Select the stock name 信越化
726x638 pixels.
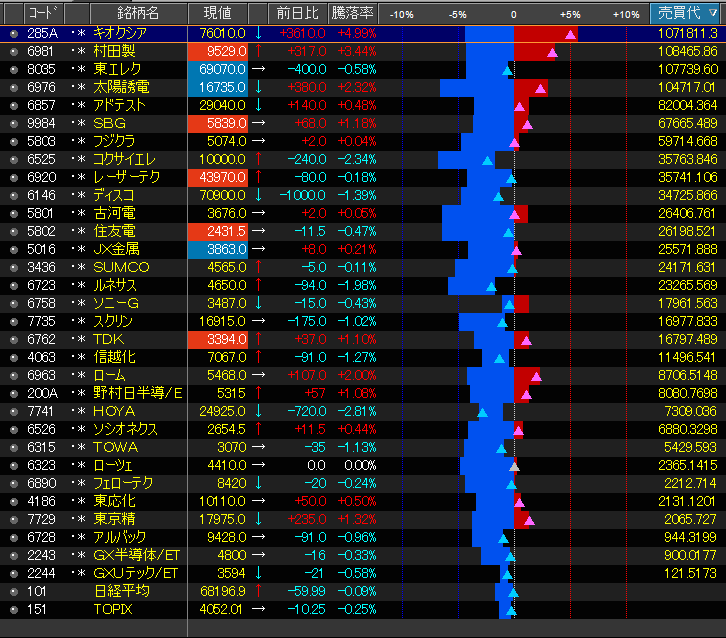click(x=114, y=357)
